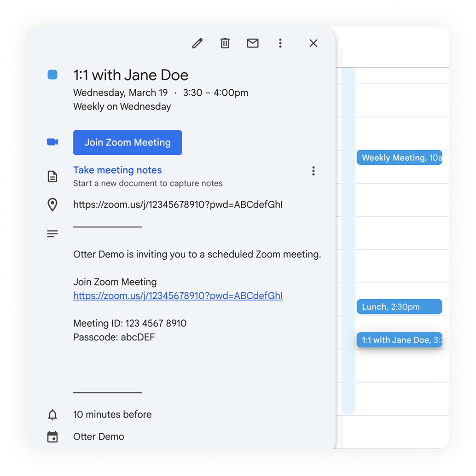Click the video camera icon
The height and width of the screenshot is (476, 476).
coord(52,142)
